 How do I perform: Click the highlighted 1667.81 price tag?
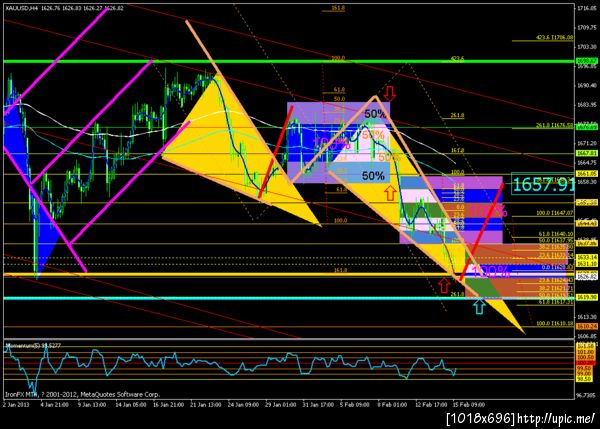click(x=587, y=153)
